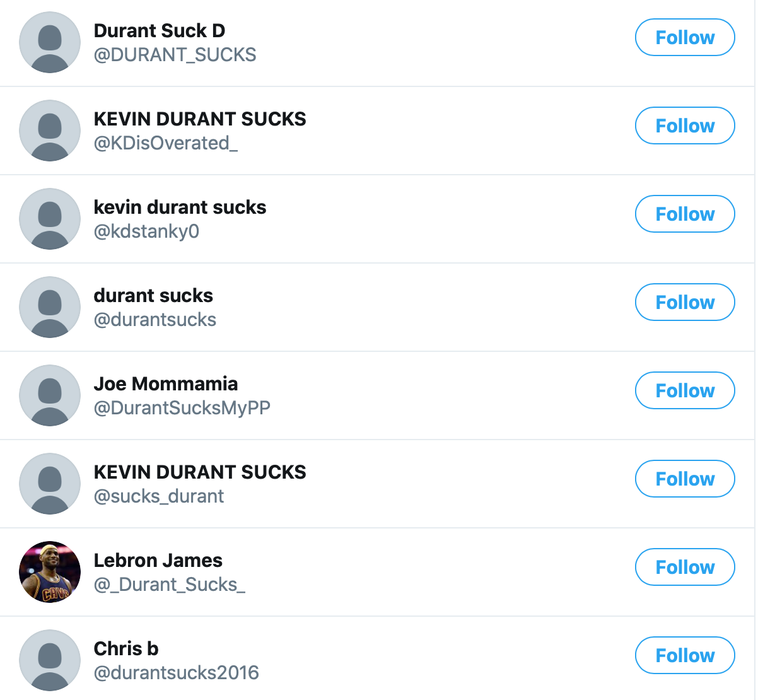Open the @DurantSucksMyPP handle link
The width and height of the screenshot is (758, 700).
(x=182, y=408)
